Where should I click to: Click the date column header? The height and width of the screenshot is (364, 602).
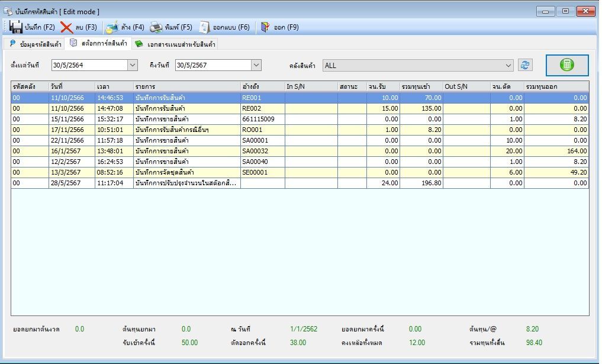72,87
